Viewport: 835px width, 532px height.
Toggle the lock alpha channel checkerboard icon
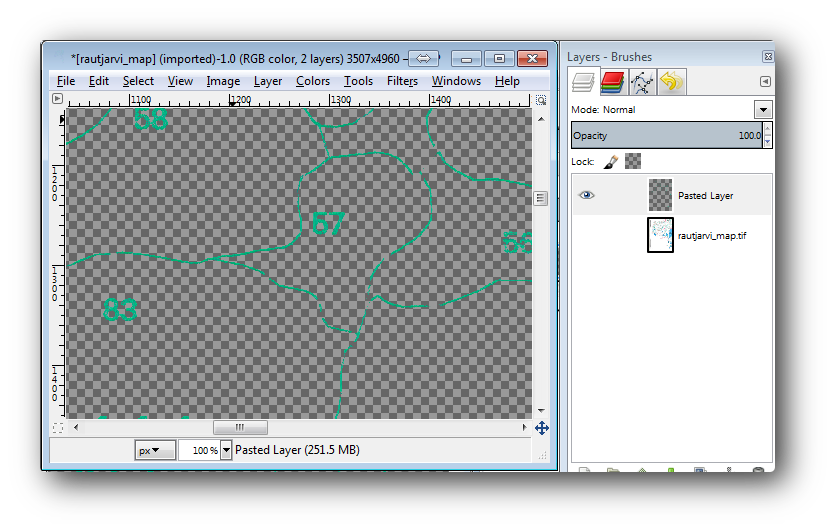pos(633,161)
